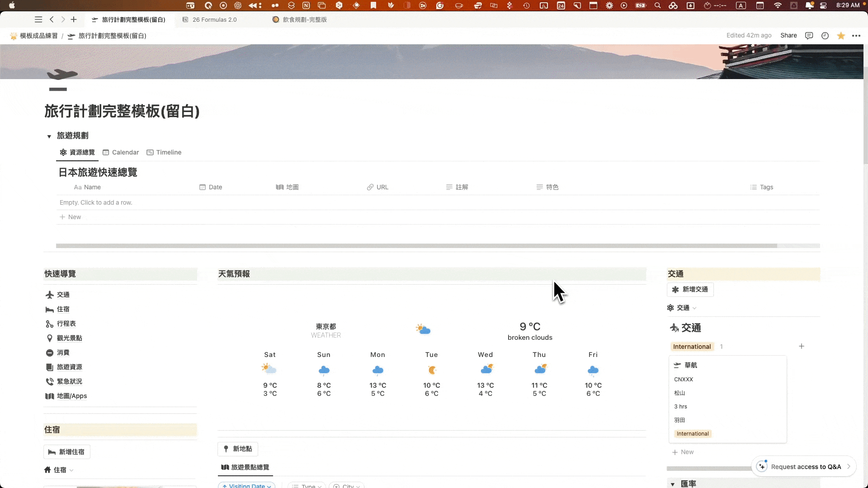
Task: Open the three-dots page options menu
Action: (x=856, y=36)
